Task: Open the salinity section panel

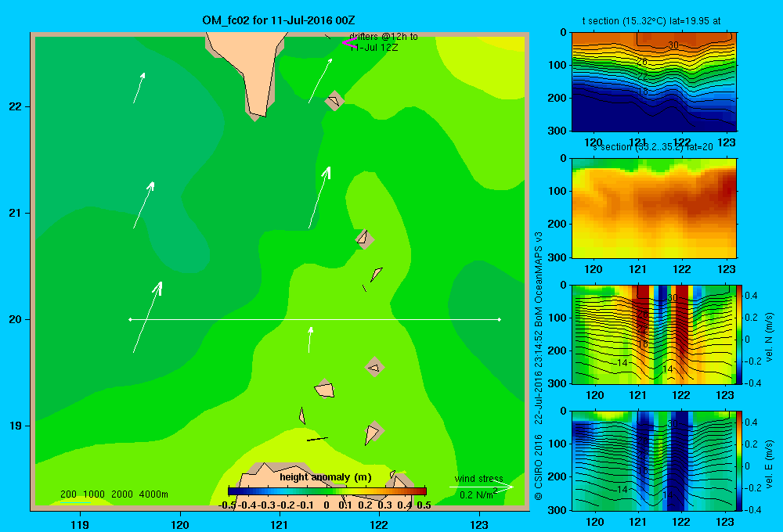Action: tap(654, 208)
